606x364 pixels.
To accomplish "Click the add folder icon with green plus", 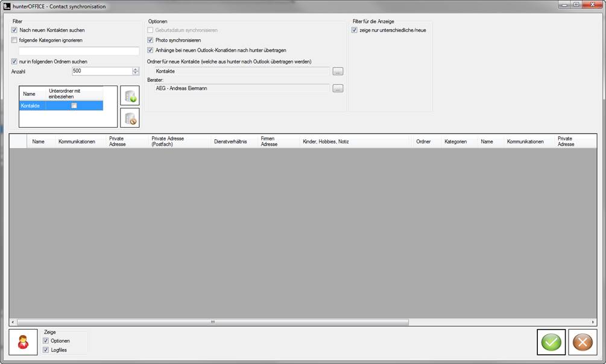I will [130, 96].
